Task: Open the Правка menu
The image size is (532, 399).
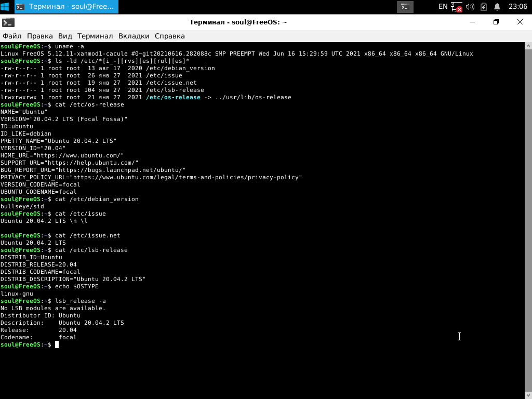Action: pos(39,36)
